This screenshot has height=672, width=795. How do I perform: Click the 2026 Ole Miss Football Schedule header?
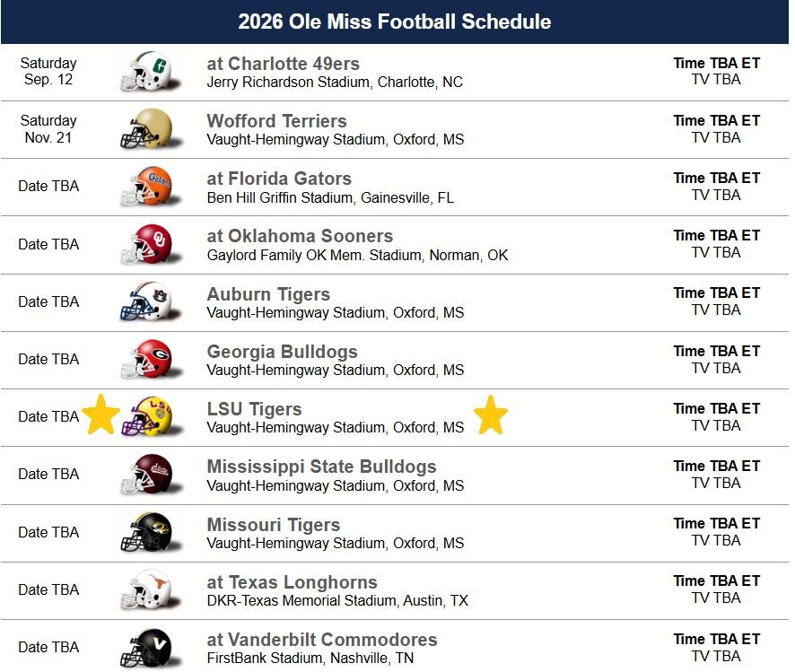coord(395,22)
